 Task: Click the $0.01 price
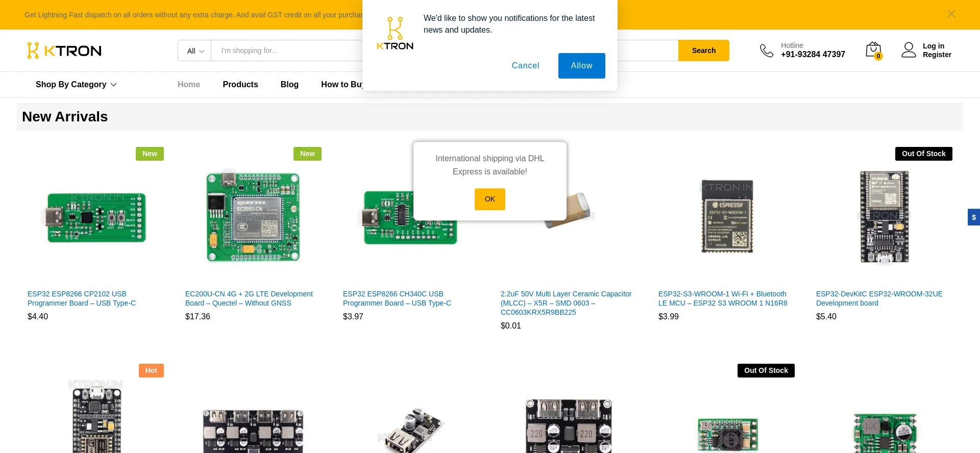[x=511, y=326]
